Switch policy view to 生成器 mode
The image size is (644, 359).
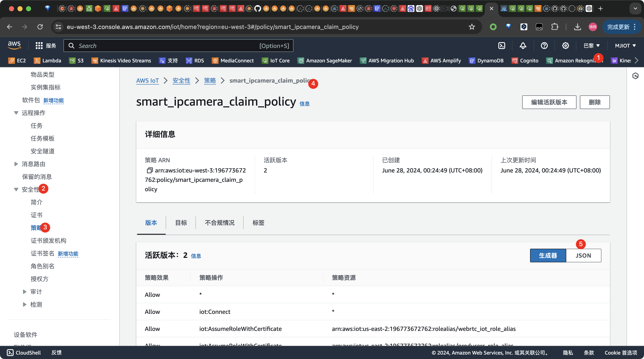[548, 256]
